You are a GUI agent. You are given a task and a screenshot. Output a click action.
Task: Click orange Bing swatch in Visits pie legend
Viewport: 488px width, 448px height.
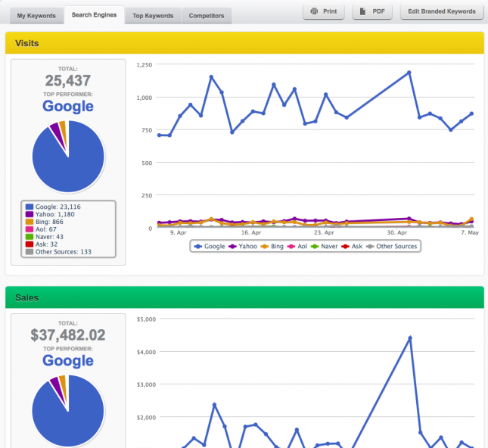tap(30, 222)
